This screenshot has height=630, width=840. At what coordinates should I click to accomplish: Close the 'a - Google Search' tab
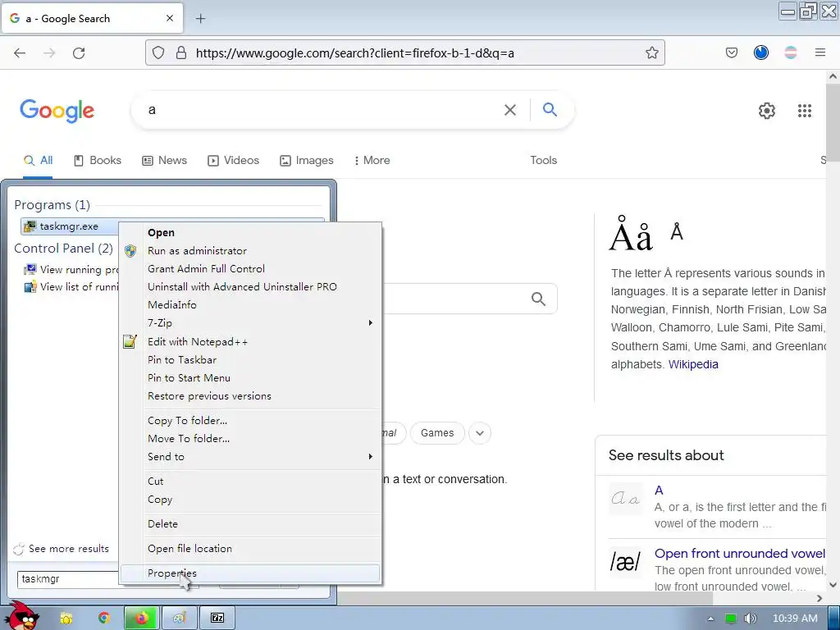(170, 18)
